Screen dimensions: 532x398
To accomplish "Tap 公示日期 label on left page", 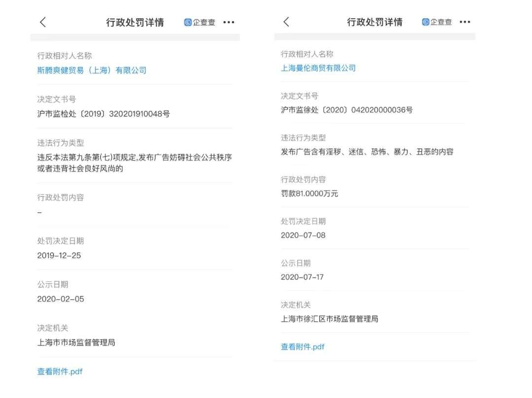I will pyautogui.click(x=53, y=284).
